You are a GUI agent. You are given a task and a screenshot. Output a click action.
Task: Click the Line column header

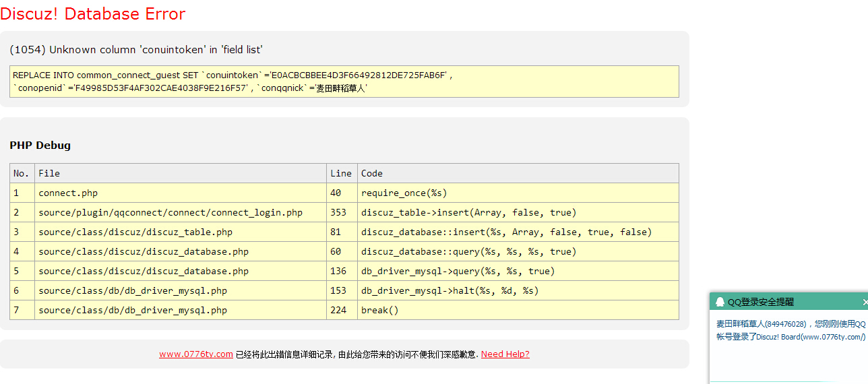(x=341, y=173)
